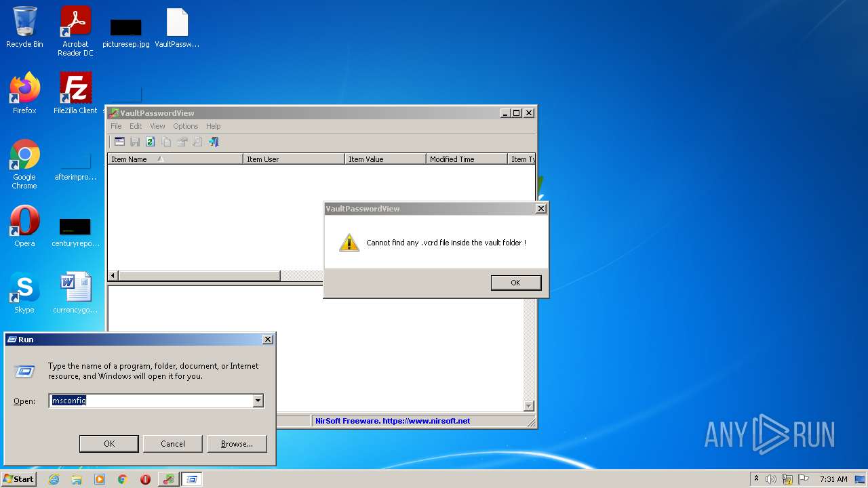Click the Exit toolbar icon in VaultPasswordView

(x=214, y=142)
